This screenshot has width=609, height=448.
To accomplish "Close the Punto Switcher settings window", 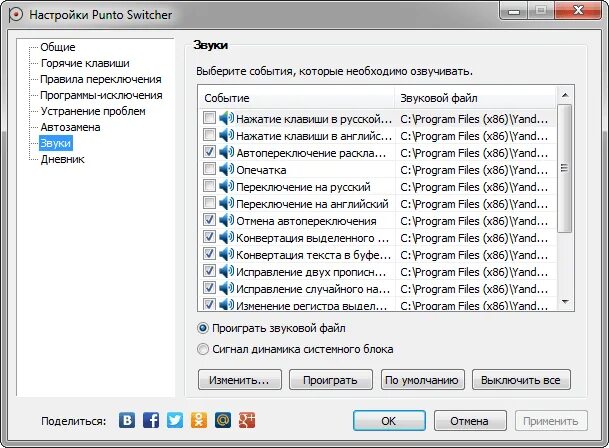I will (578, 10).
